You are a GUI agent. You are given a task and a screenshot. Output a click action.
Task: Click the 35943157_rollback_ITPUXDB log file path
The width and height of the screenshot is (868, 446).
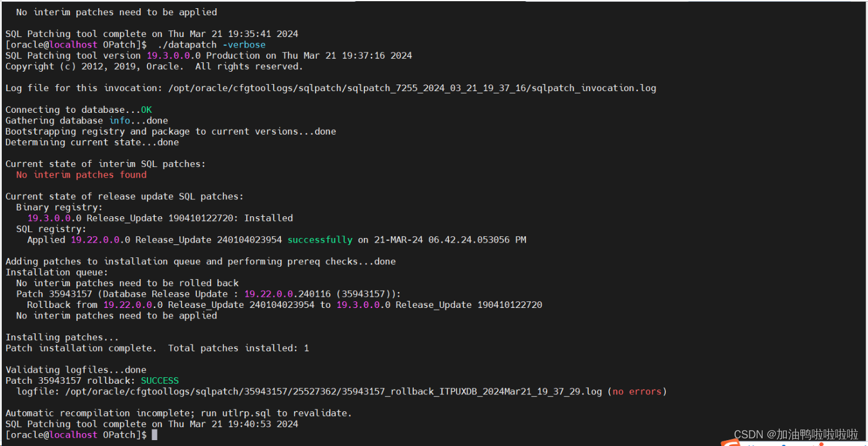tap(334, 391)
